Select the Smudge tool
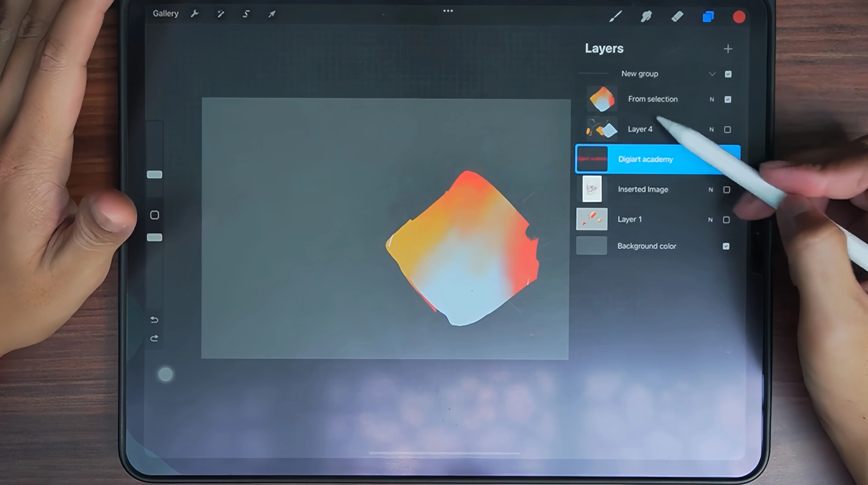Viewport: 868px width, 485px height. pos(646,16)
